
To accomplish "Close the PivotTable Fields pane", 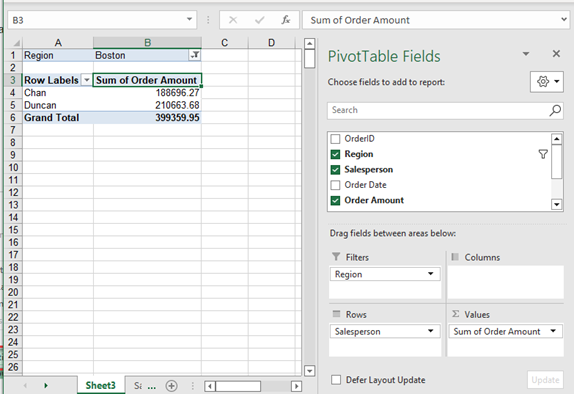I will [x=556, y=54].
